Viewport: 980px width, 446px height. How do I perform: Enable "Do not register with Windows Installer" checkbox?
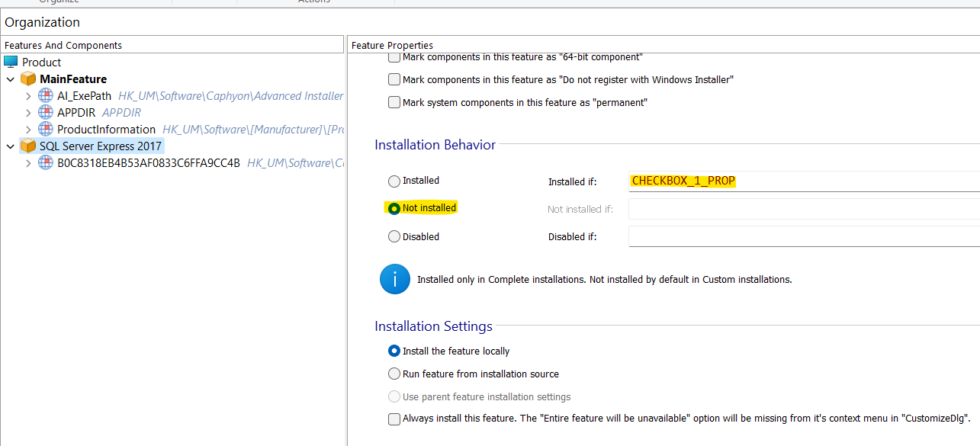(x=394, y=79)
